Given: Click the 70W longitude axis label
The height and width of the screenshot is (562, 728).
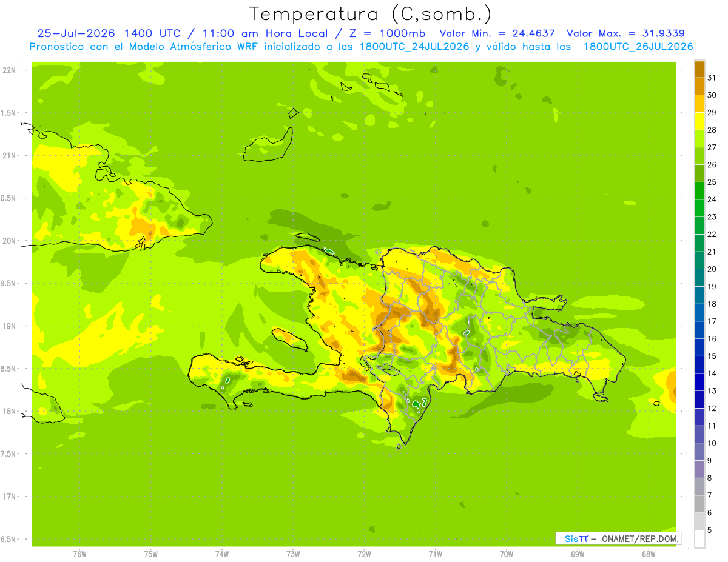Looking at the screenshot, I should pos(507,555).
